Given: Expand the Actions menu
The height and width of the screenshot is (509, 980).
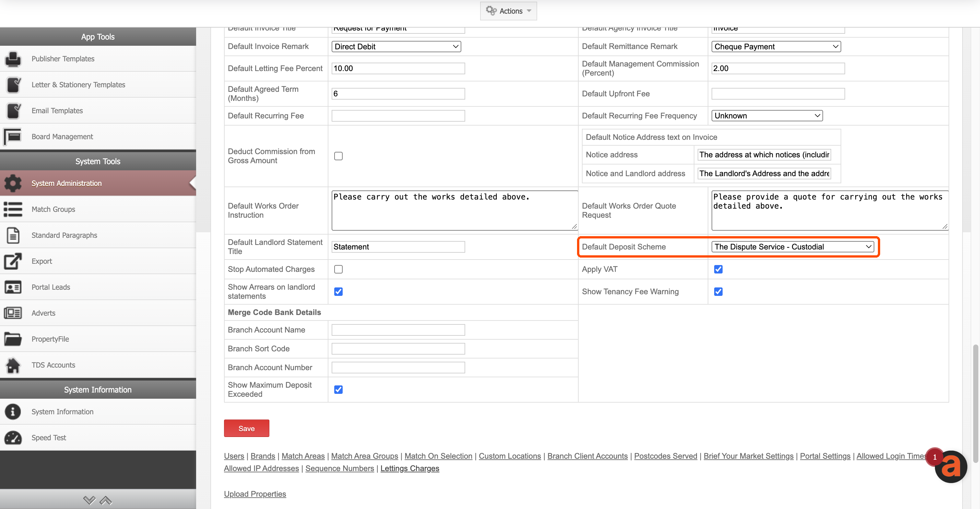Looking at the screenshot, I should pos(508,11).
